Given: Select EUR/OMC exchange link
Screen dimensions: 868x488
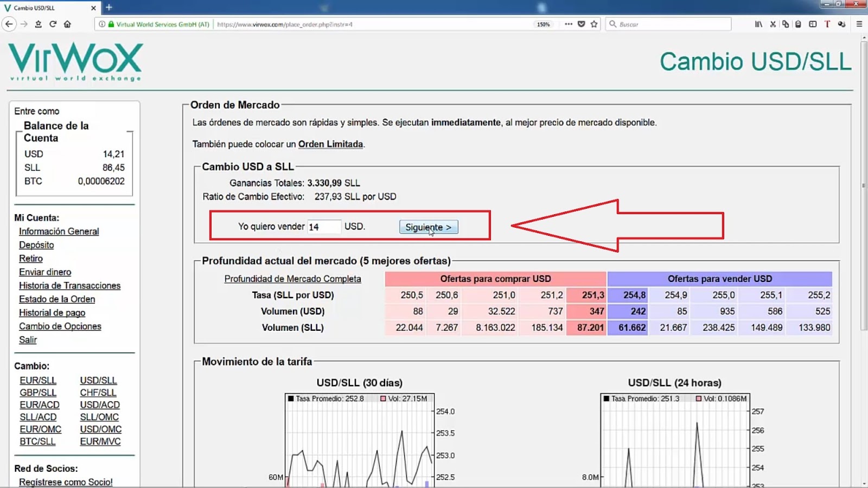Looking at the screenshot, I should pyautogui.click(x=41, y=429).
